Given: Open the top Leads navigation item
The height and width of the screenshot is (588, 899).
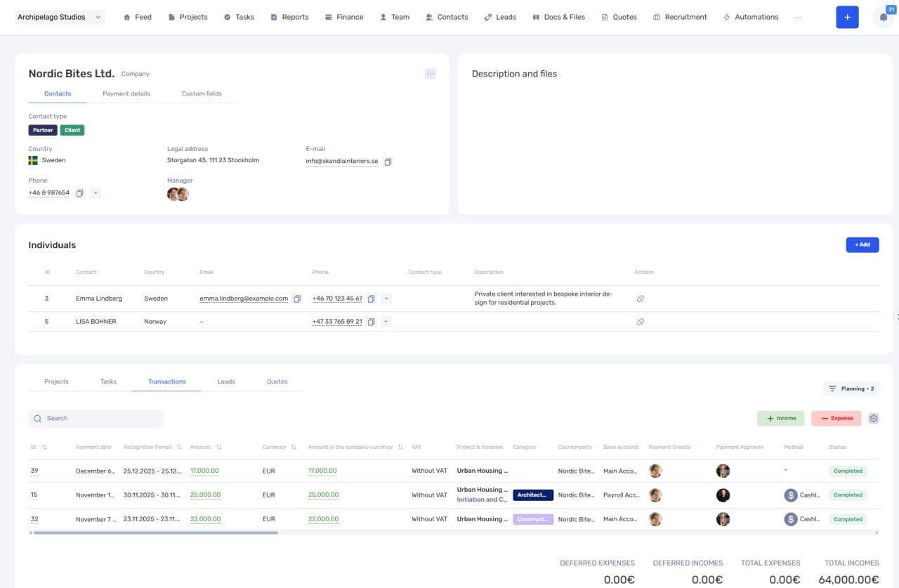Looking at the screenshot, I should [500, 17].
